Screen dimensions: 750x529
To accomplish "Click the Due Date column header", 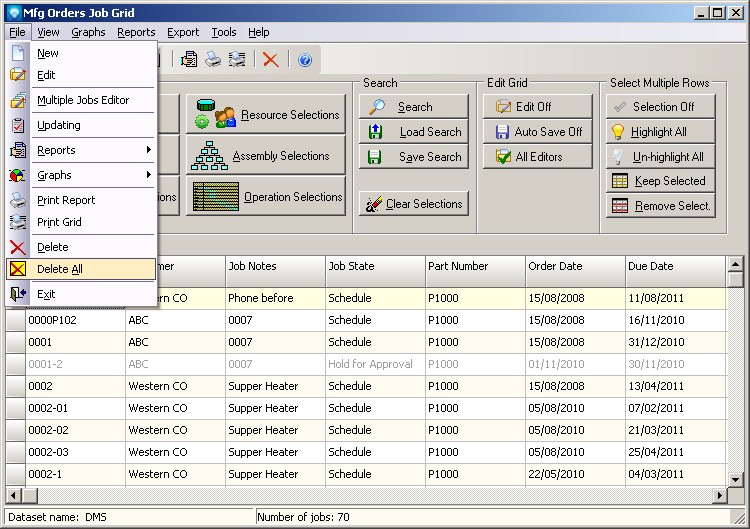I will point(674,267).
